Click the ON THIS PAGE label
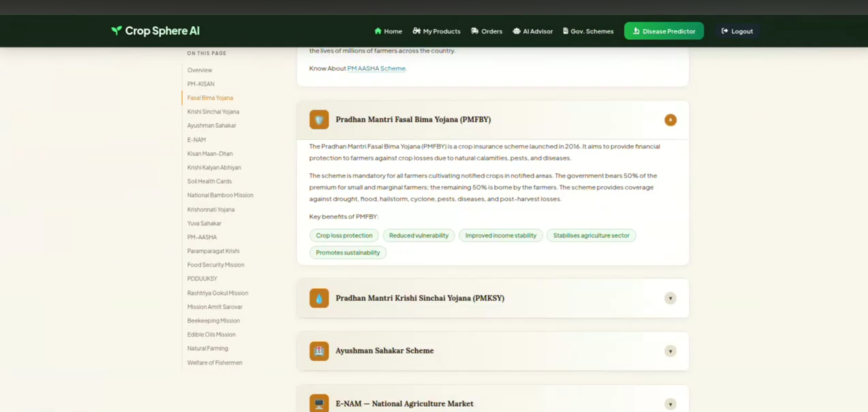Image resolution: width=868 pixels, height=412 pixels. [206, 53]
